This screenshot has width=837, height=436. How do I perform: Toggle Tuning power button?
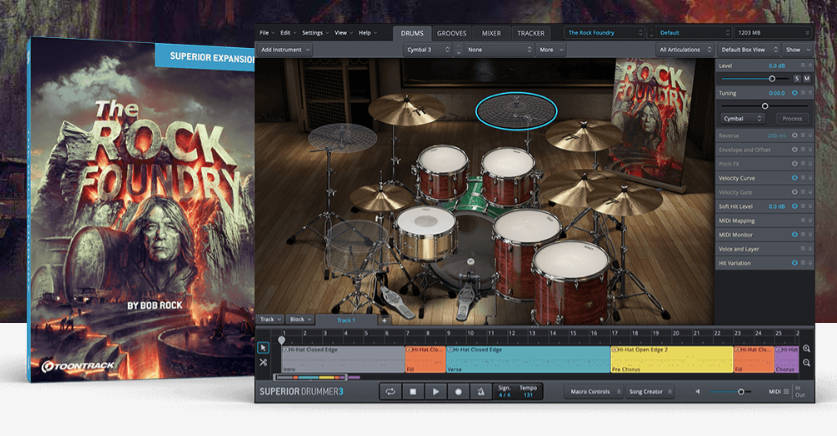[x=794, y=93]
